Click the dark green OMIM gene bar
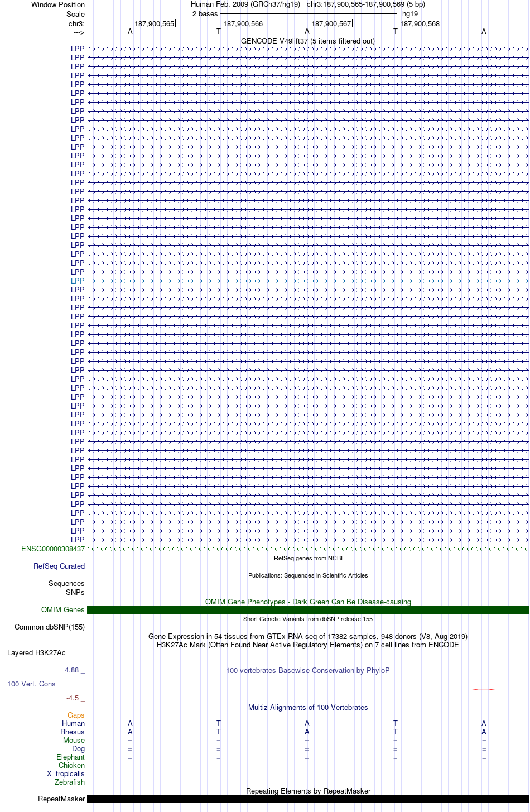The image size is (530, 812). 308,609
